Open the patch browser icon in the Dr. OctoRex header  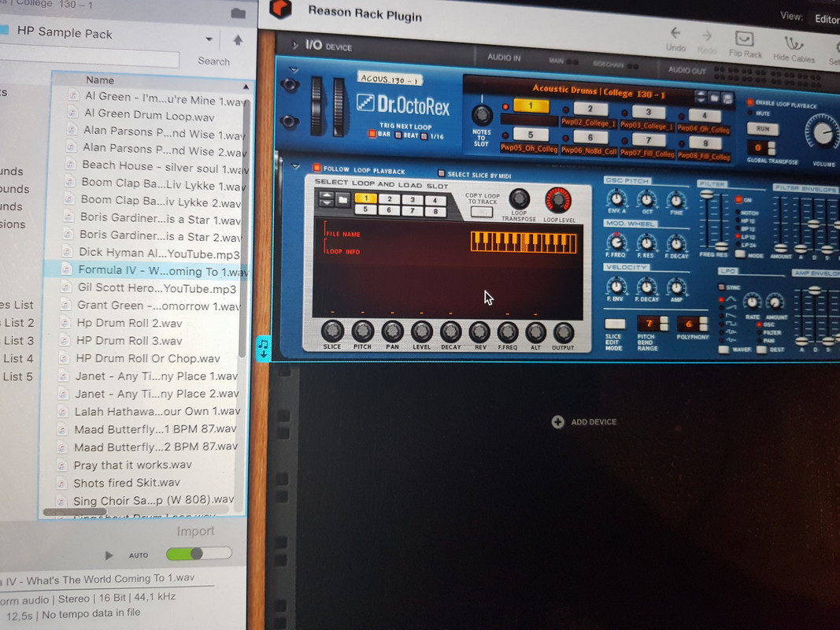point(714,98)
